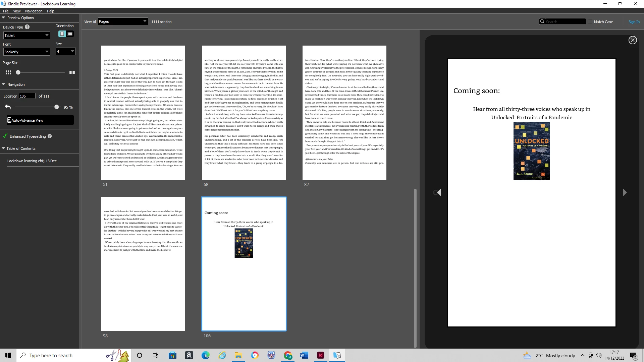Viewport: 644px width, 362px height.
Task: Toggle Enhanced Typesetting checkmark
Action: click(5, 136)
